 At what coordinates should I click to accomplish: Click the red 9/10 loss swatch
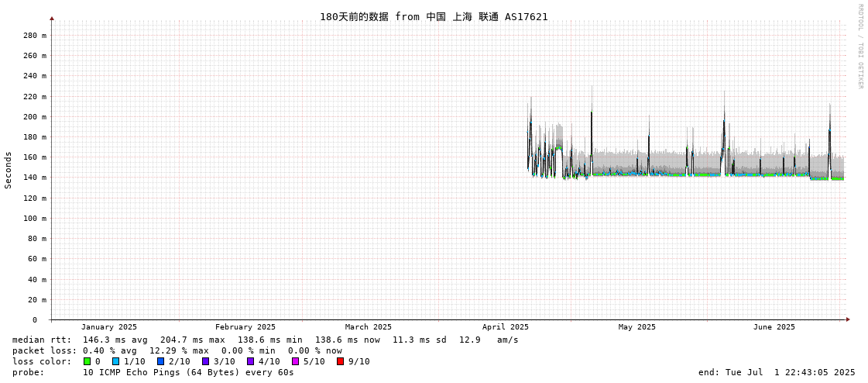pos(341,361)
